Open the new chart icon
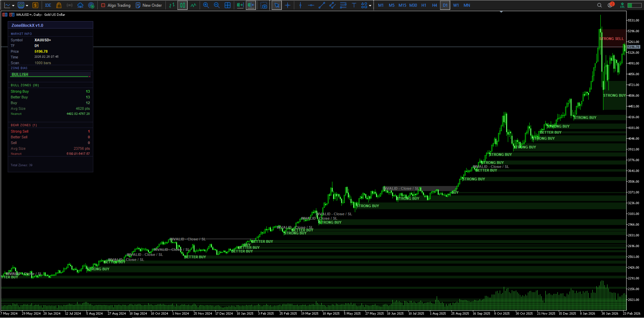The width and height of the screenshot is (644, 318). [x=7, y=5]
